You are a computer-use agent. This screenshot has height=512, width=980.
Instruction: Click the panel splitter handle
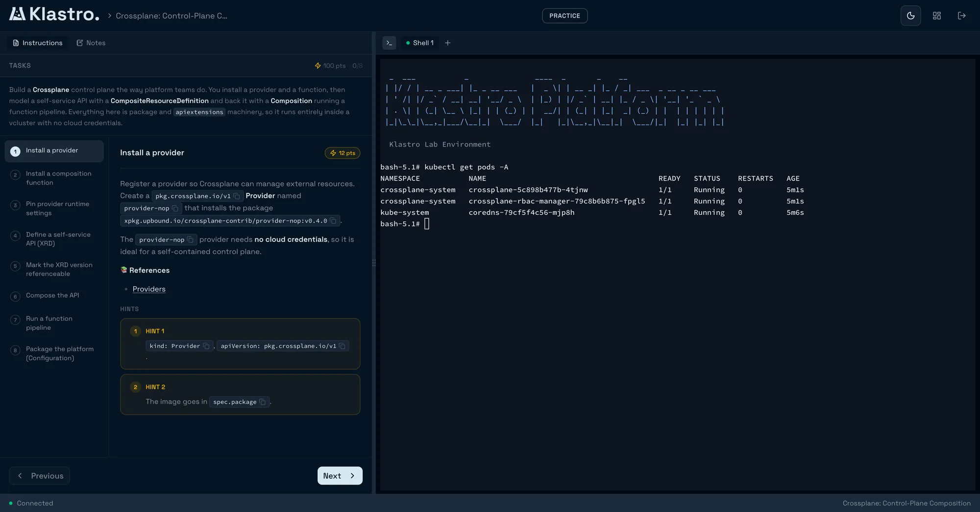click(374, 263)
